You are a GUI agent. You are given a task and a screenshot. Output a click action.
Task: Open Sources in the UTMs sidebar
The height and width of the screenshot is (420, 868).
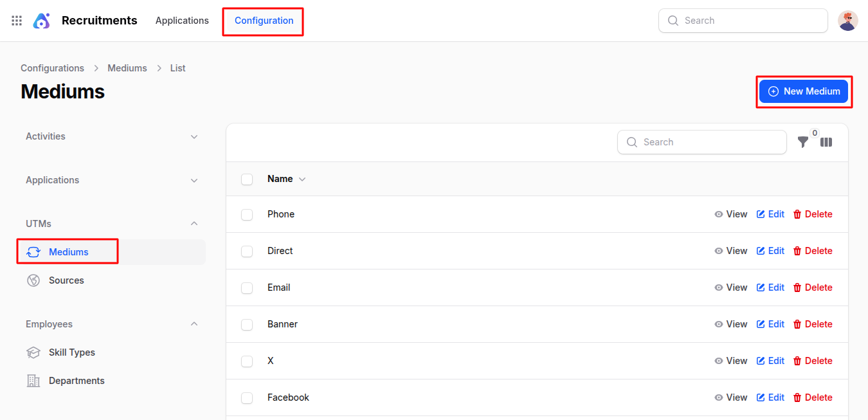66,280
